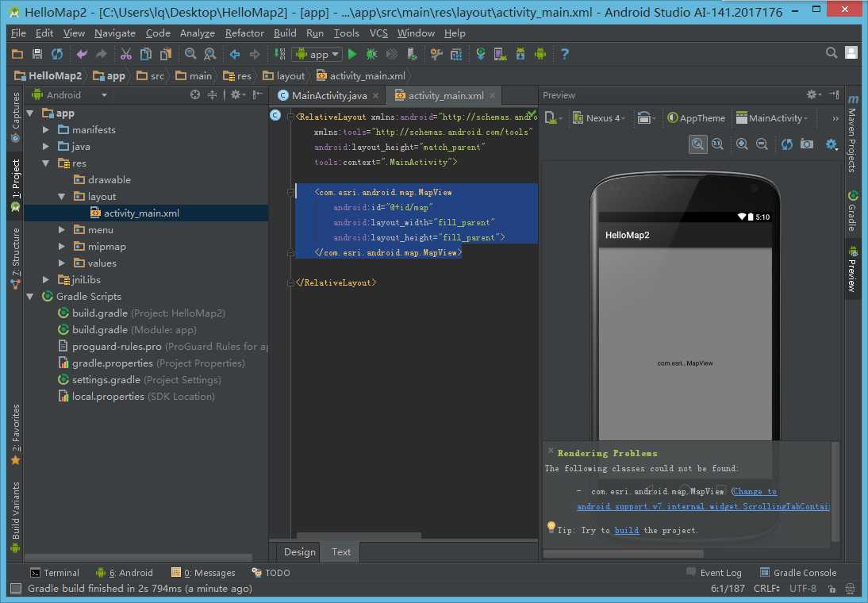
Task: Click the search magnifier at top right
Action: point(832,53)
